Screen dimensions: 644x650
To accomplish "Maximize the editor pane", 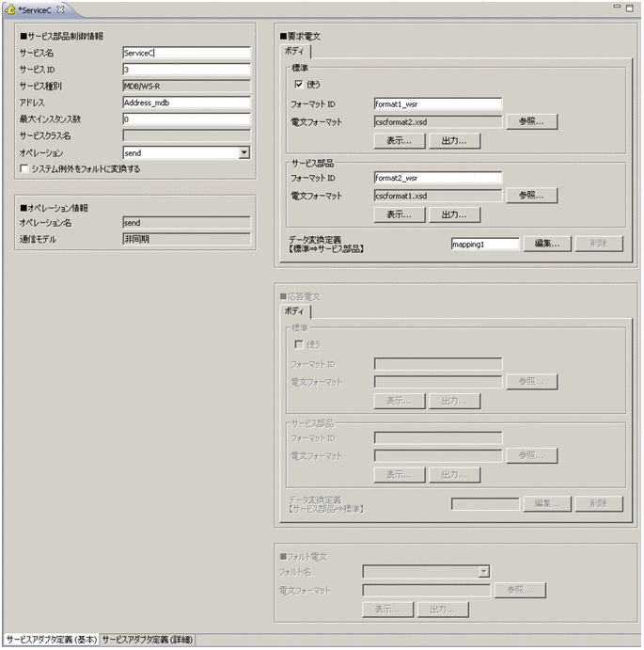I will (632, 8).
